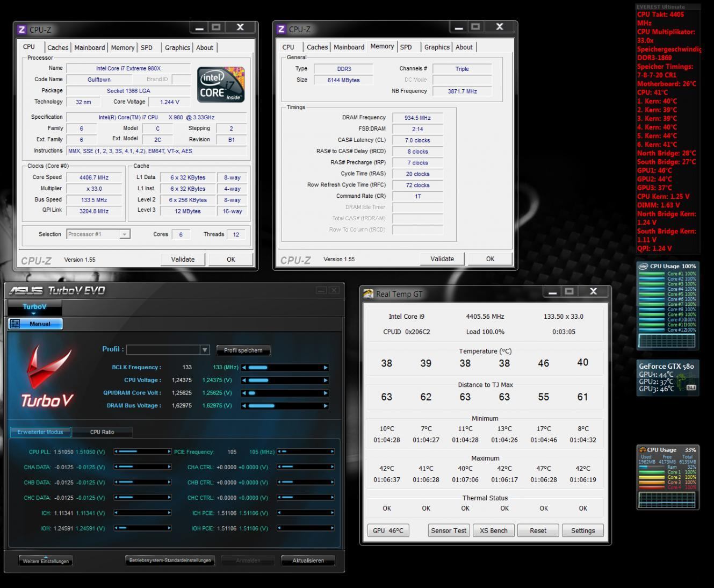Image resolution: width=714 pixels, height=588 pixels.
Task: Click the Core Speed 4406.7 MHz value
Action: [94, 177]
